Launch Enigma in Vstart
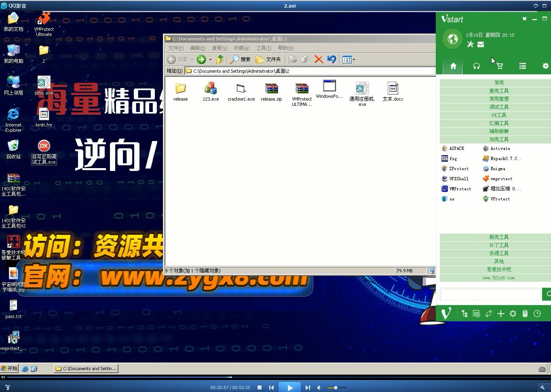Image resolution: width=551 pixels, height=392 pixels. [494, 169]
